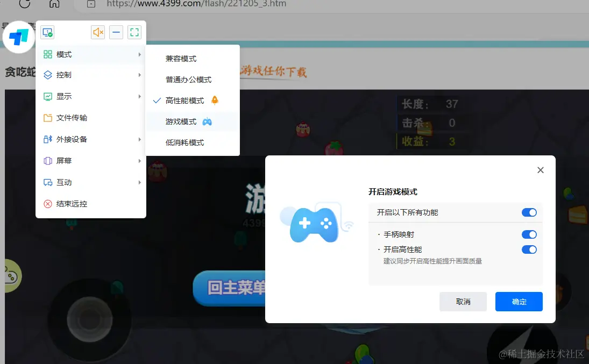Expand the 模式 submenu arrow
Viewport: 589px width, 364px height.
139,54
